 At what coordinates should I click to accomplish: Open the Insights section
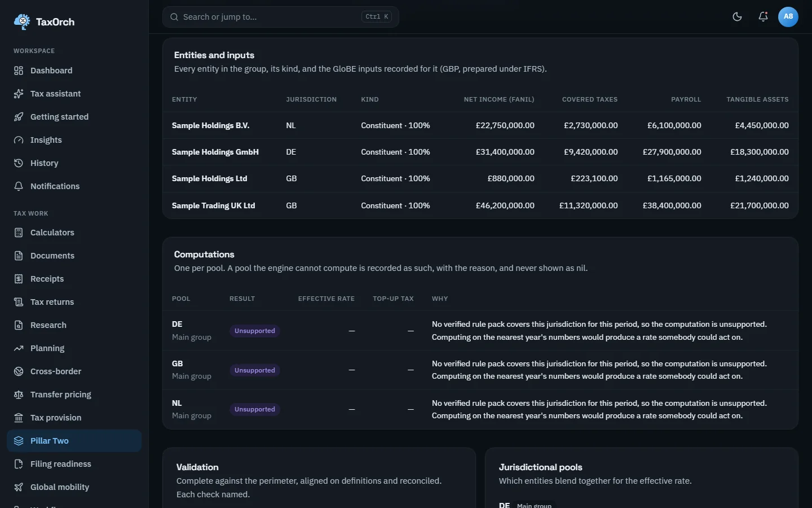(74, 140)
